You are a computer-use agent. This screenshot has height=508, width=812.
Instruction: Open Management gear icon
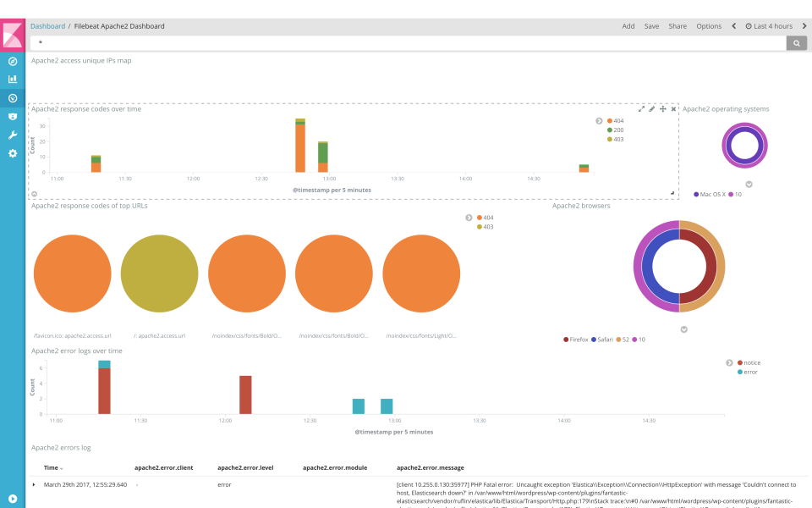pos(12,153)
